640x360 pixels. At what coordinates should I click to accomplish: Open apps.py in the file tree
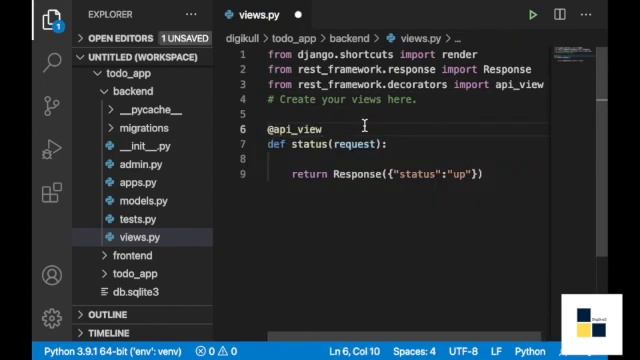point(138,182)
